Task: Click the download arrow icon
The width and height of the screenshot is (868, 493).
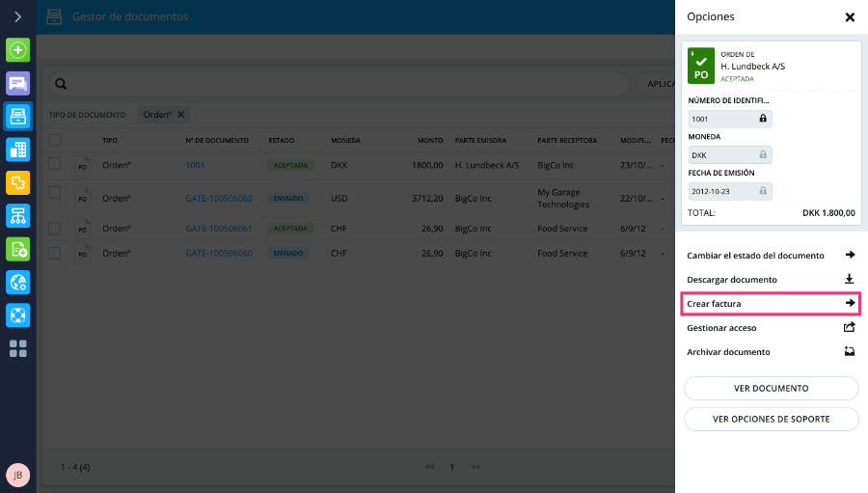Action: [849, 279]
